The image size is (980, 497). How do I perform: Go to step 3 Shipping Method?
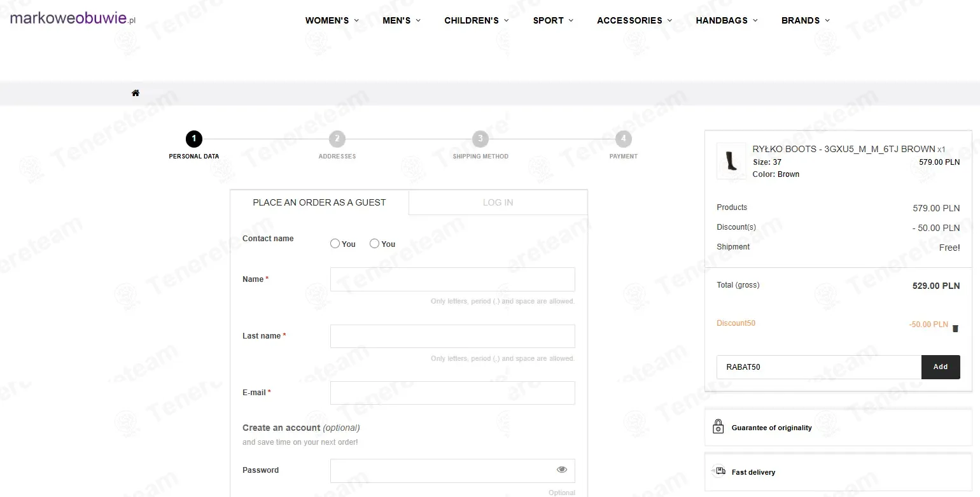coord(480,144)
